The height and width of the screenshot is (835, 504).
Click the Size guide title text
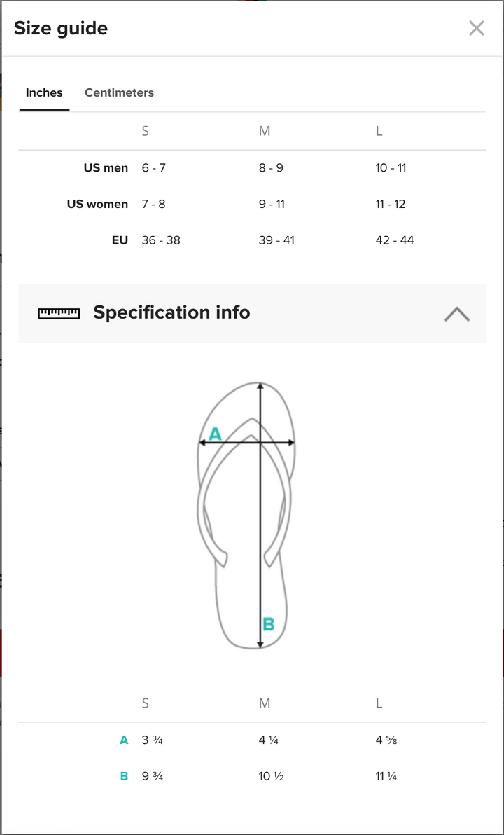tap(61, 29)
